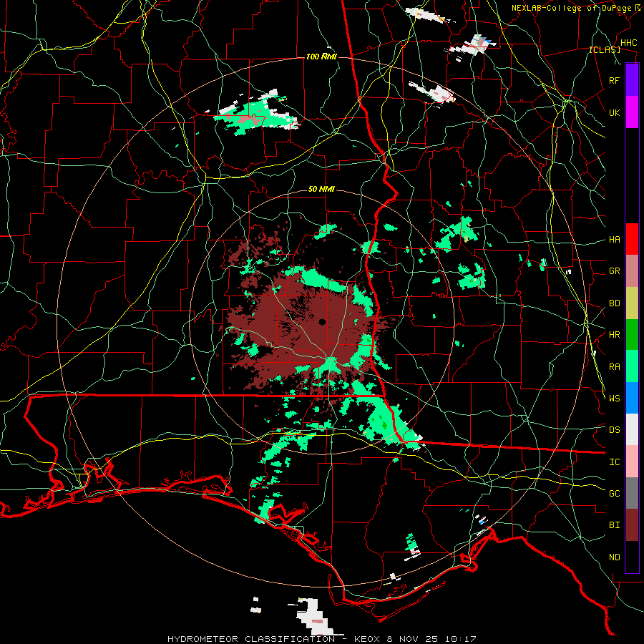This screenshot has width=644, height=644.
Task: Click the BI legend label
Action: [x=615, y=525]
